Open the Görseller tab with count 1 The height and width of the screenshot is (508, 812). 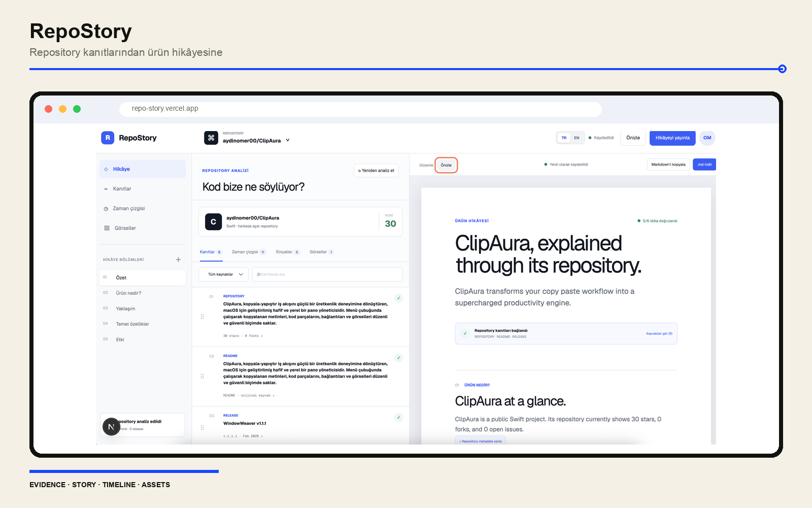coord(322,252)
